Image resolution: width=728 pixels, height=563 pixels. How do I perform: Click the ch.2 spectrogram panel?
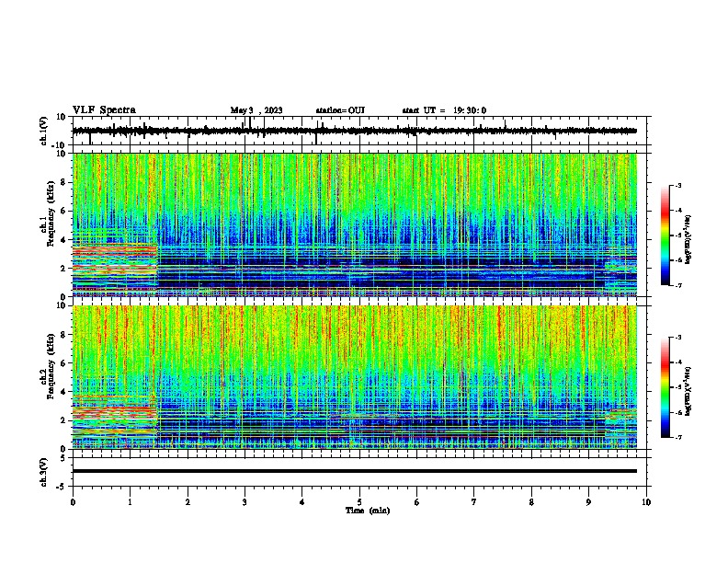[x=354, y=377]
